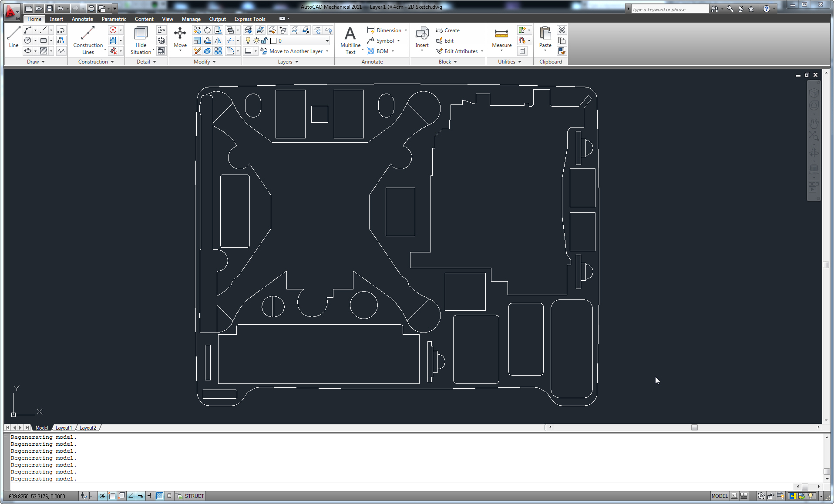Toggle Snap mode in status bar

pos(83,496)
